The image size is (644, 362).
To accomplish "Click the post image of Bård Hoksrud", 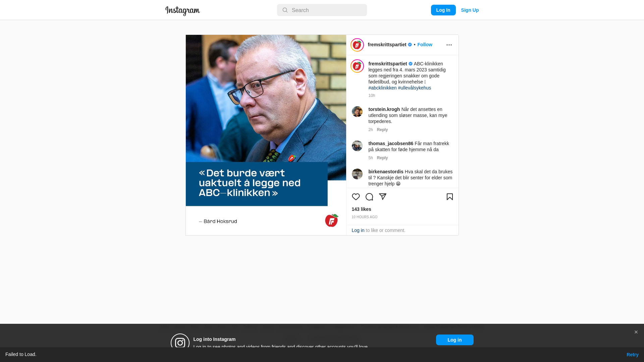I will (266, 135).
